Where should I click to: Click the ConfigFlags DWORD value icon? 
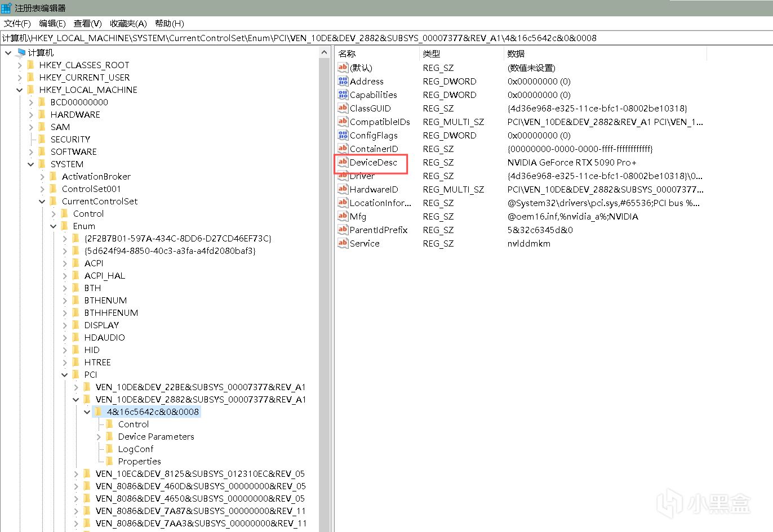(x=343, y=135)
